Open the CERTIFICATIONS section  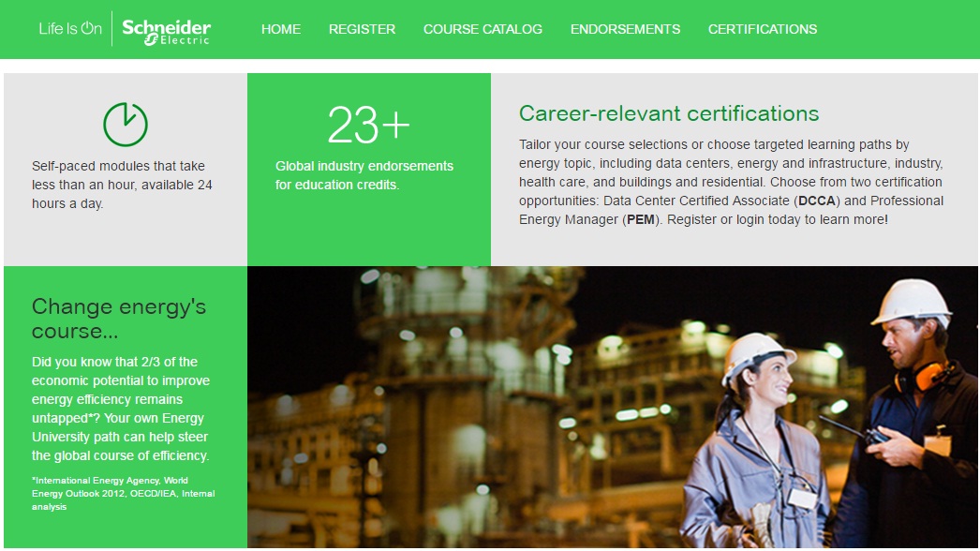click(762, 29)
